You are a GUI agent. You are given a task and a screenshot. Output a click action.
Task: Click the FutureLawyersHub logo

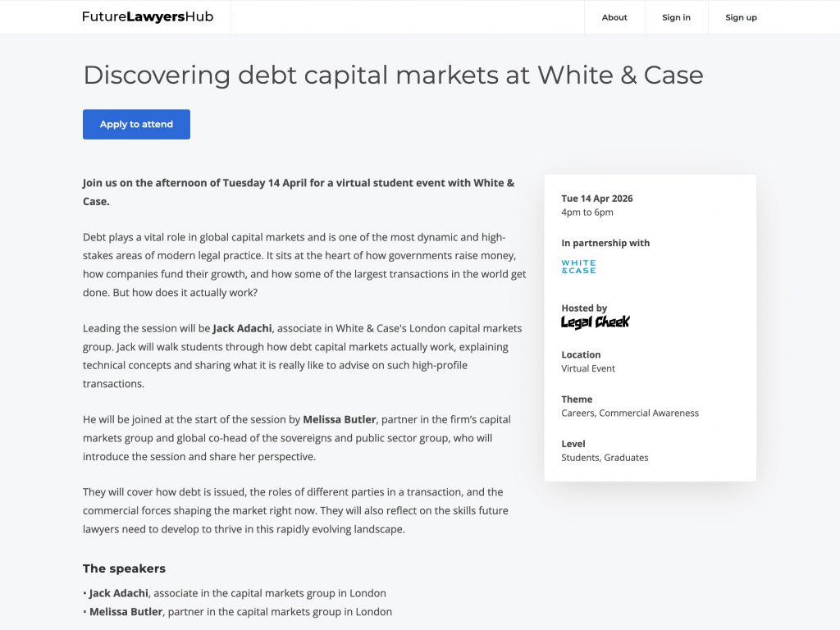click(x=148, y=17)
